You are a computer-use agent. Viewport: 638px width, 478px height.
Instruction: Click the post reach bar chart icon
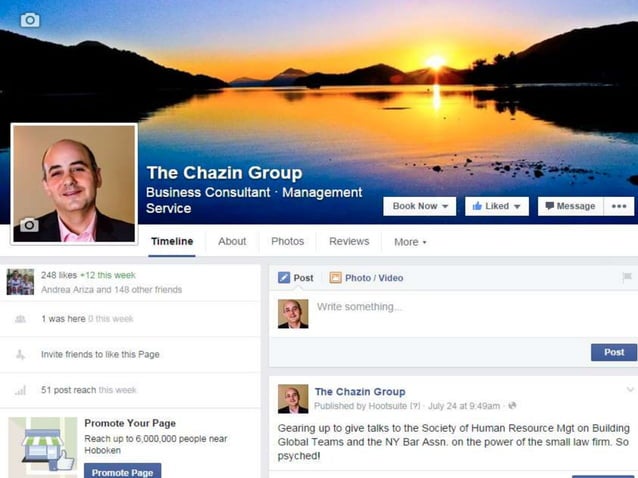(x=20, y=390)
